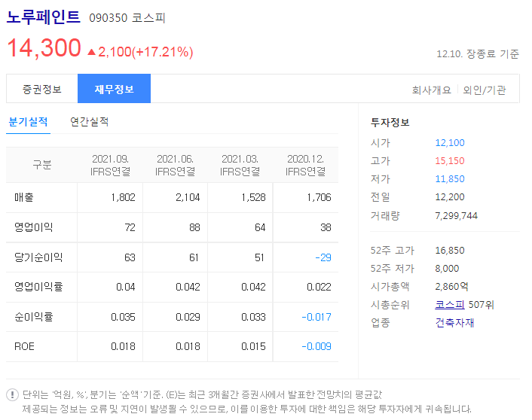This screenshot has width=532, height=420.
Task: Select 영업이익 value 88
Action: [194, 227]
